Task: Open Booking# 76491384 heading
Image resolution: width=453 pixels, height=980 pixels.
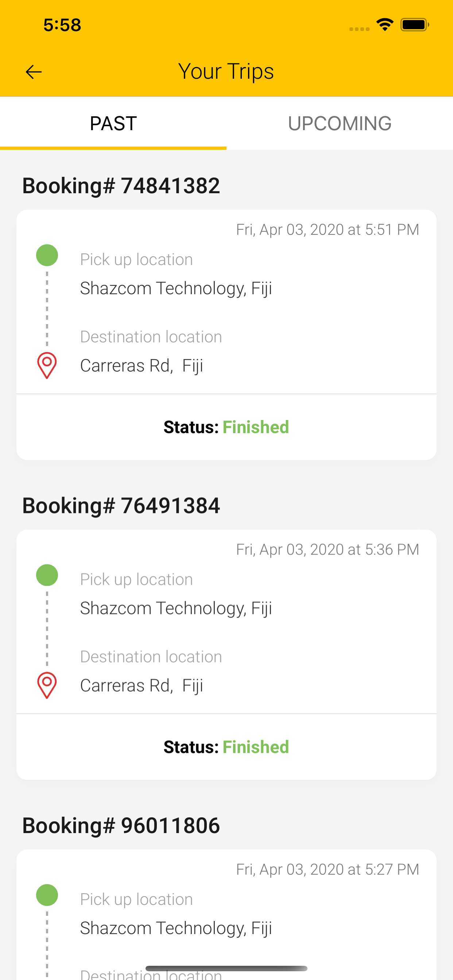Action: coord(121,506)
